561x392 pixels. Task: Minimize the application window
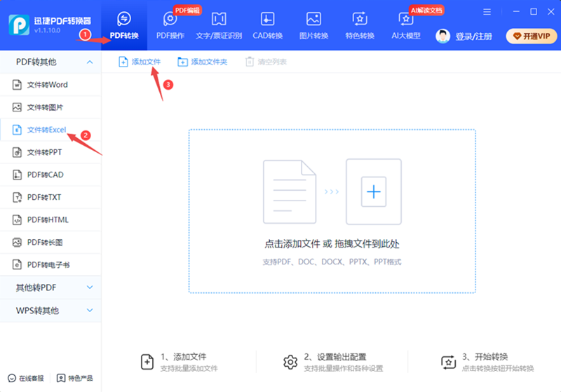516,12
